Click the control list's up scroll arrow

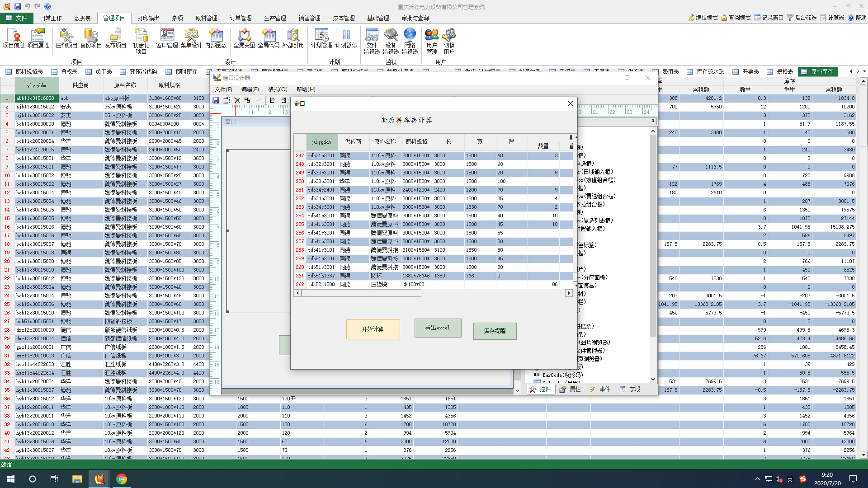pos(653,131)
